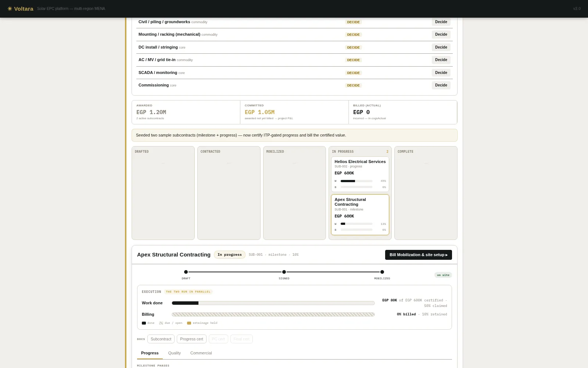Open the Final cert document chip
588x368 pixels.
click(x=241, y=339)
